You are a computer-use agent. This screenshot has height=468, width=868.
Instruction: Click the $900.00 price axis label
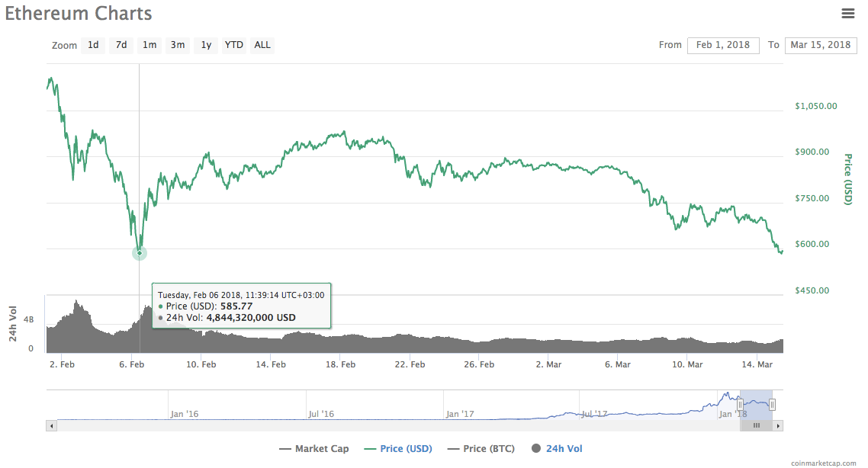click(x=812, y=152)
